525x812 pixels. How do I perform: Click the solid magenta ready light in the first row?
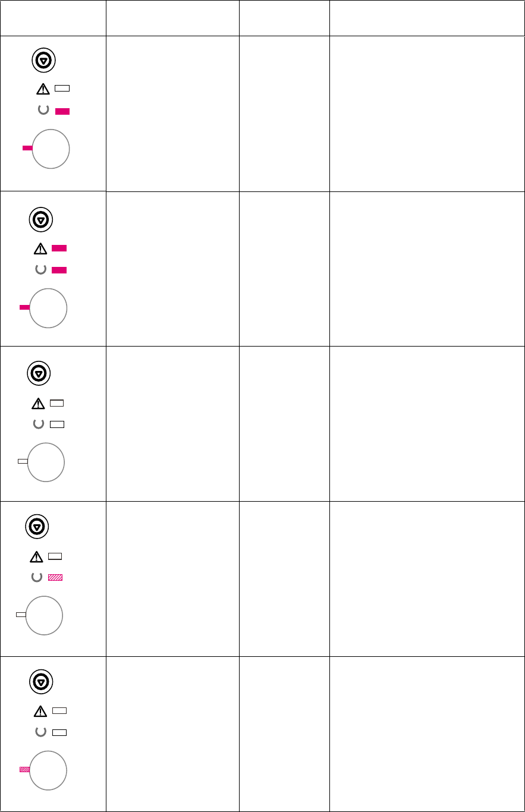tap(62, 111)
